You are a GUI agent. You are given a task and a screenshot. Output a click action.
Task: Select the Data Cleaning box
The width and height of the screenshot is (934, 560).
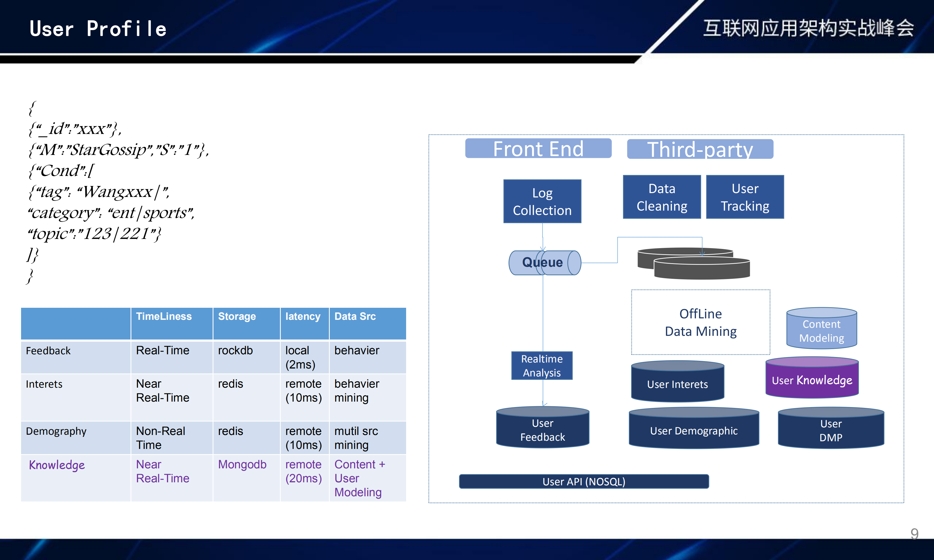click(x=661, y=197)
